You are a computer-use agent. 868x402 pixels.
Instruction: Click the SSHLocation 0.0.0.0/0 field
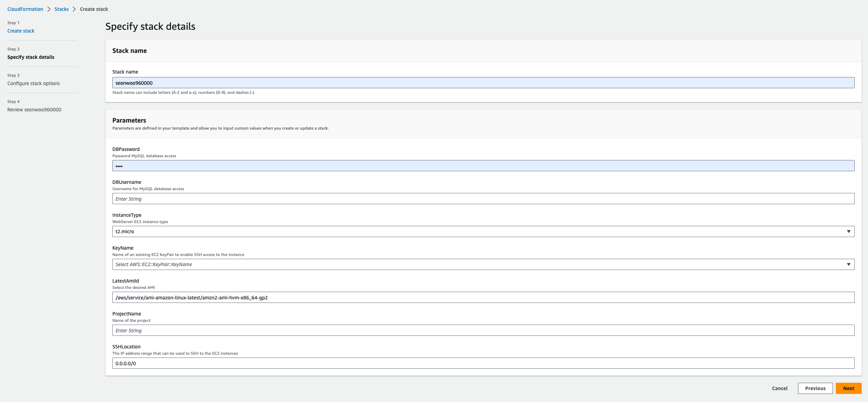click(x=483, y=363)
